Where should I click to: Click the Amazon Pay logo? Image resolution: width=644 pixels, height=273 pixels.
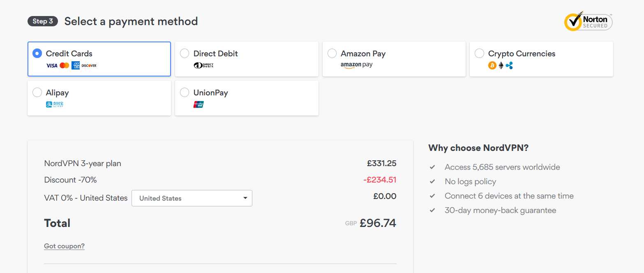[x=356, y=65]
